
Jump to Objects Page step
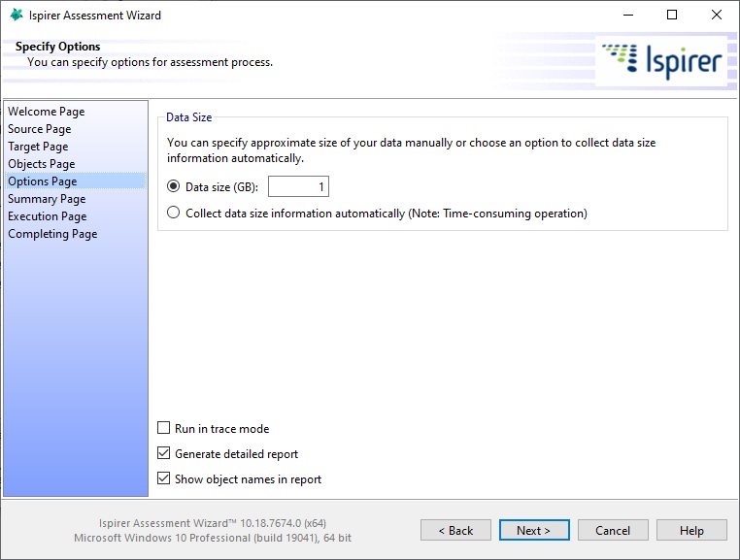pyautogui.click(x=42, y=164)
